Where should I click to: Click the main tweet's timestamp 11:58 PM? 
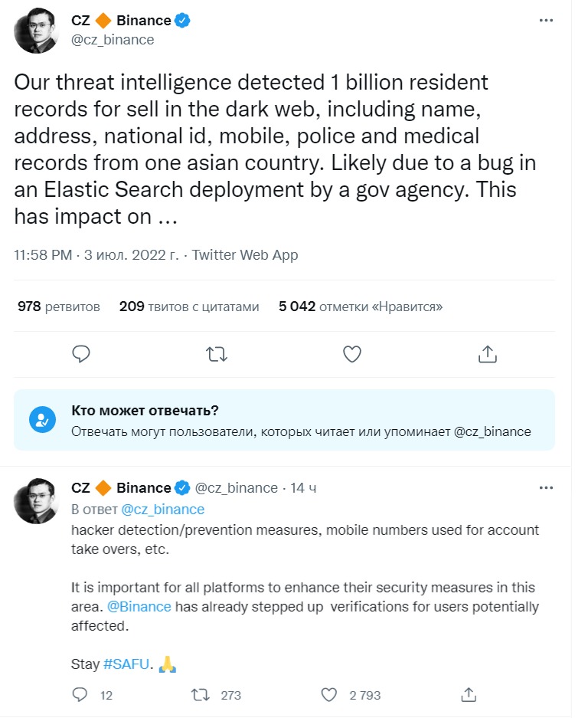click(41, 255)
